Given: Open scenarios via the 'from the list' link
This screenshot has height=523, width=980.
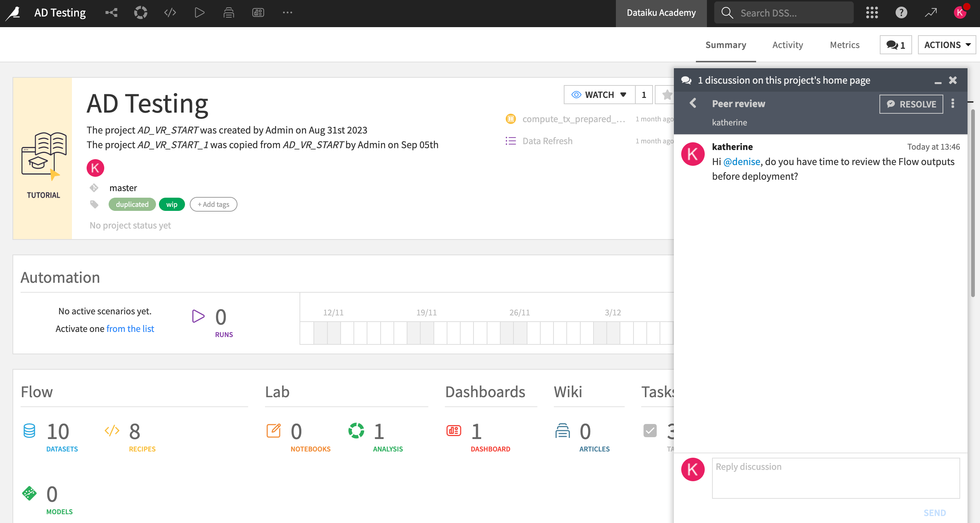Looking at the screenshot, I should click(x=130, y=328).
